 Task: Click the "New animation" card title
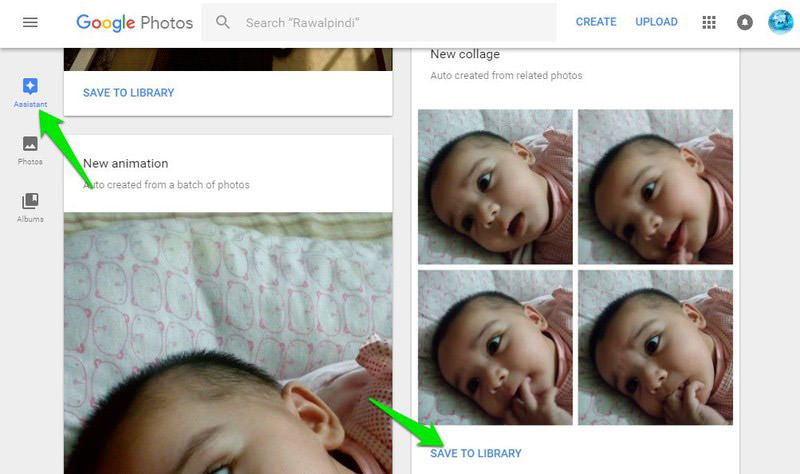(126, 163)
